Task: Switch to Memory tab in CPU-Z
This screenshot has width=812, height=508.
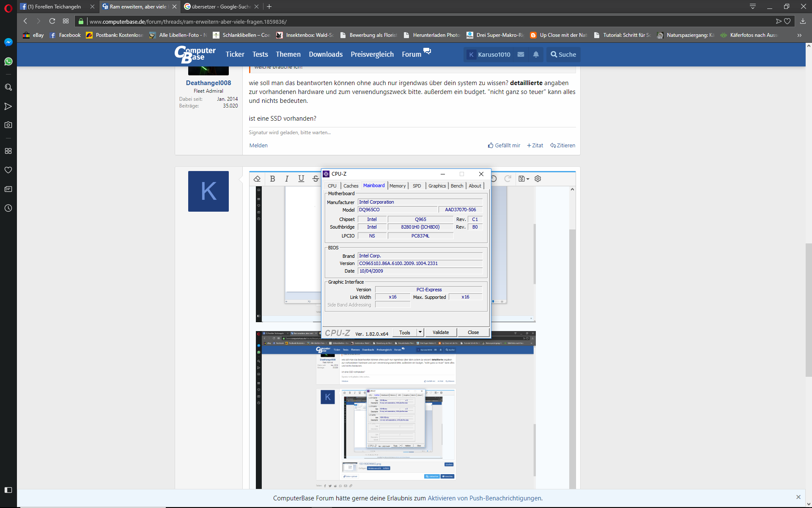Action: pos(397,186)
